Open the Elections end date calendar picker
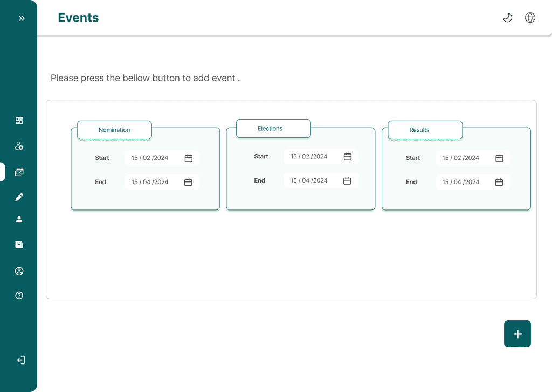 tap(347, 181)
